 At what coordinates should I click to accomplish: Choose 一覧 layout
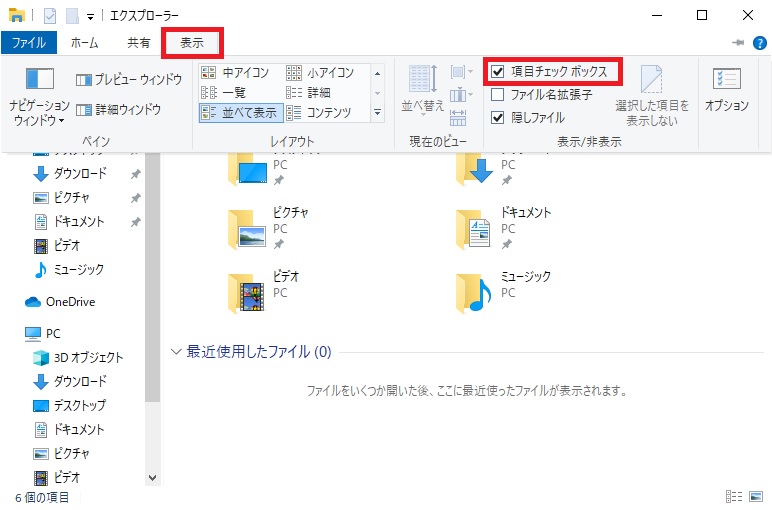click(224, 93)
